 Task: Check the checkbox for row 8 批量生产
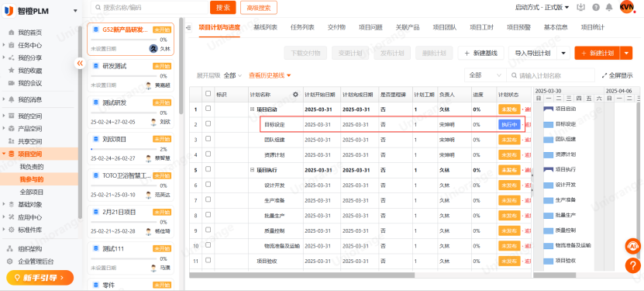(x=208, y=215)
